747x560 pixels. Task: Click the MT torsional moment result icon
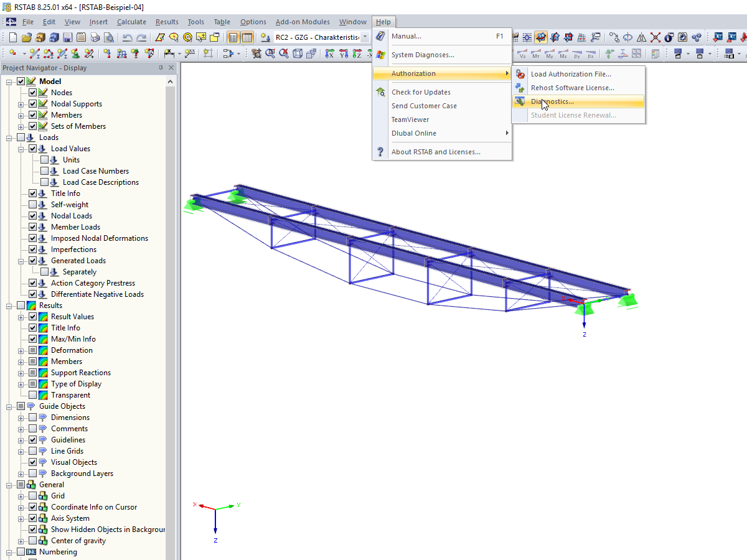[x=537, y=54]
